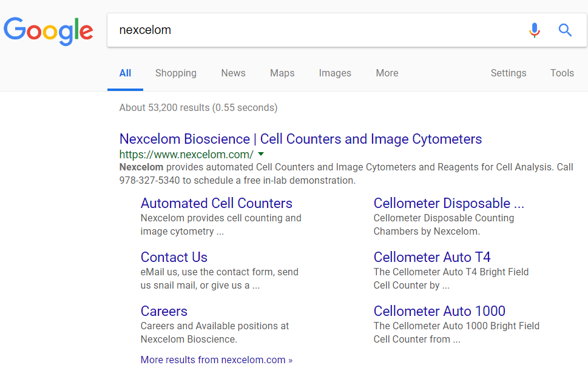Screen dimensions: 588x382
Task: Click the blue magnifier search icon
Action: [565, 30]
